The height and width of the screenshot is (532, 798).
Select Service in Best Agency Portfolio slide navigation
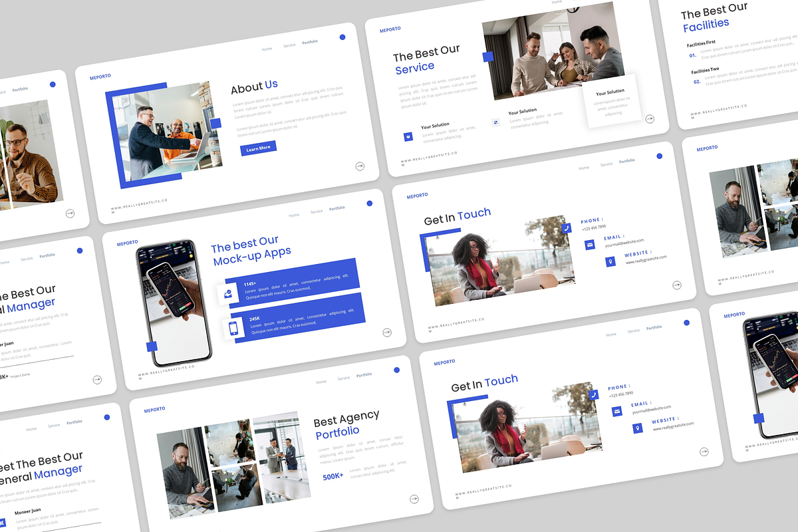[344, 378]
